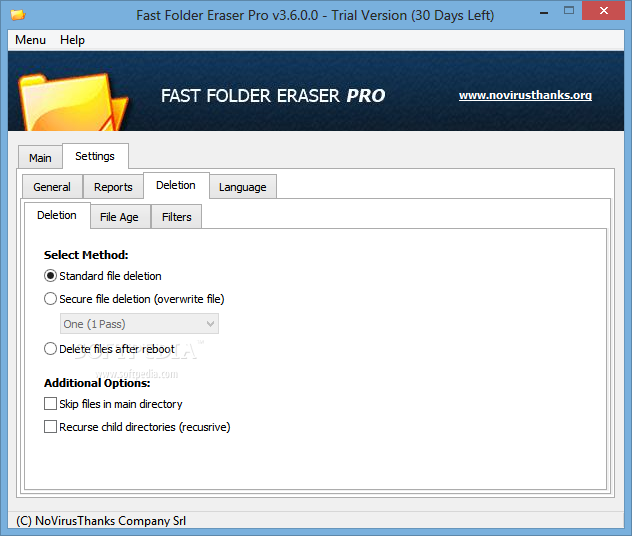Visit www.novirusthanks.org link
Viewport: 632px width, 536px height.
click(525, 95)
